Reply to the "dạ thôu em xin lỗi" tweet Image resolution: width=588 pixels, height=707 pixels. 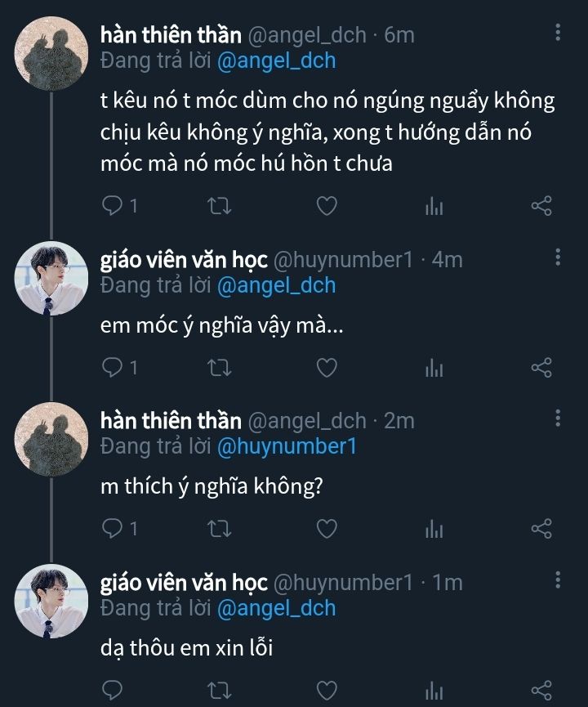tap(112, 689)
